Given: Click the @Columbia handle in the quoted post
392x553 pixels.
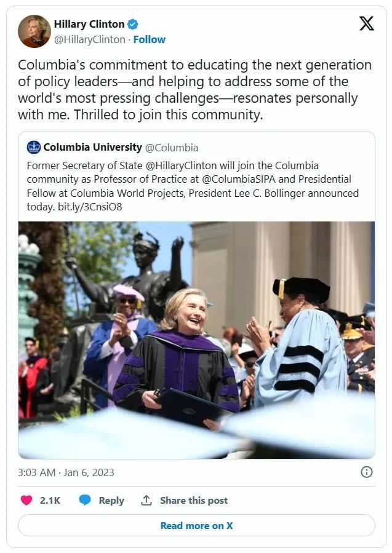Looking at the screenshot, I should point(171,148).
